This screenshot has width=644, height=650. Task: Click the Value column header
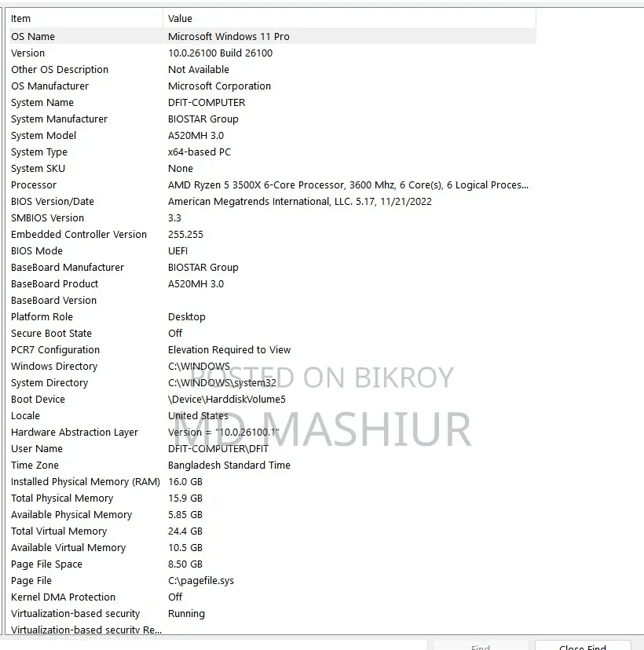(x=349, y=18)
